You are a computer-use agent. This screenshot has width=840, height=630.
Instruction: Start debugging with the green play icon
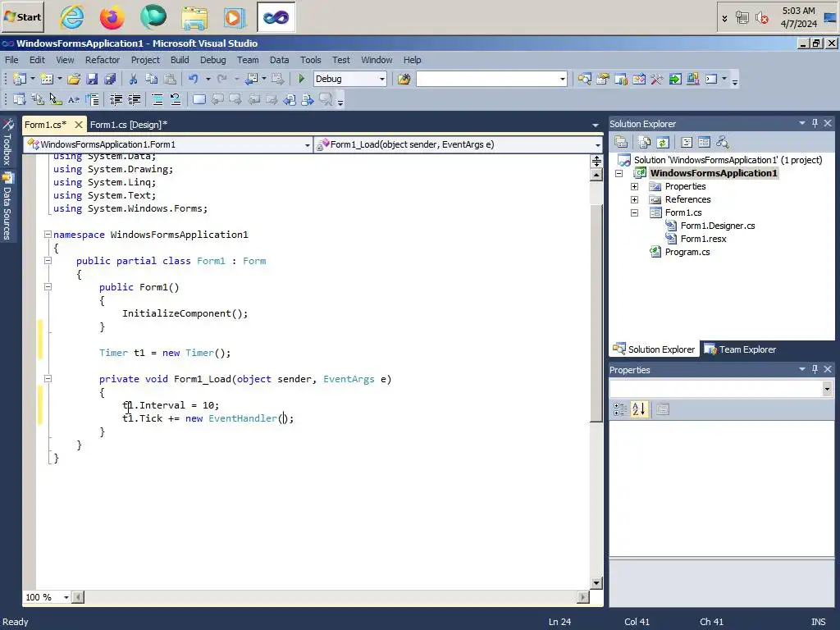(x=301, y=80)
